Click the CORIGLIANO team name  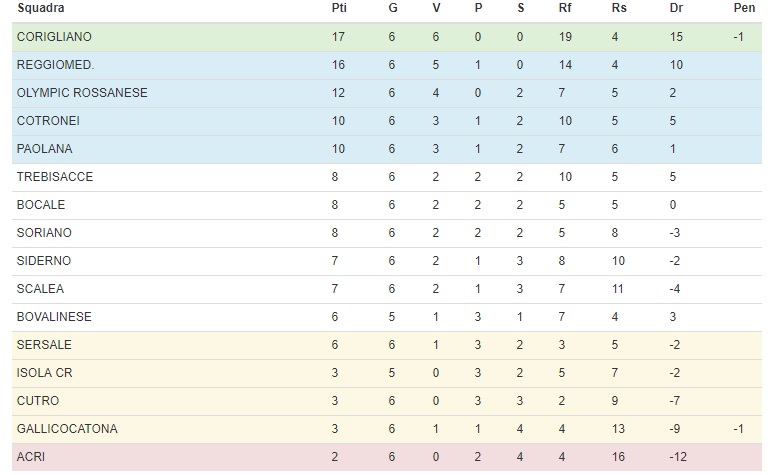tap(54, 37)
